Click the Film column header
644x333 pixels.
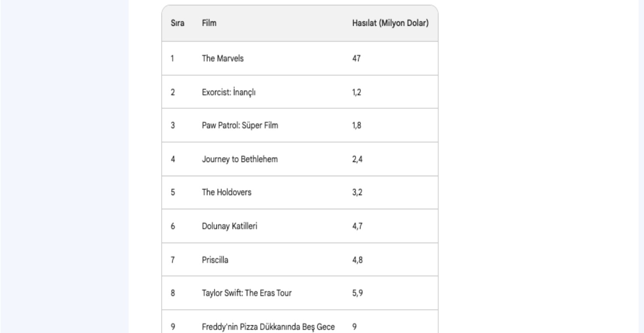pos(209,24)
